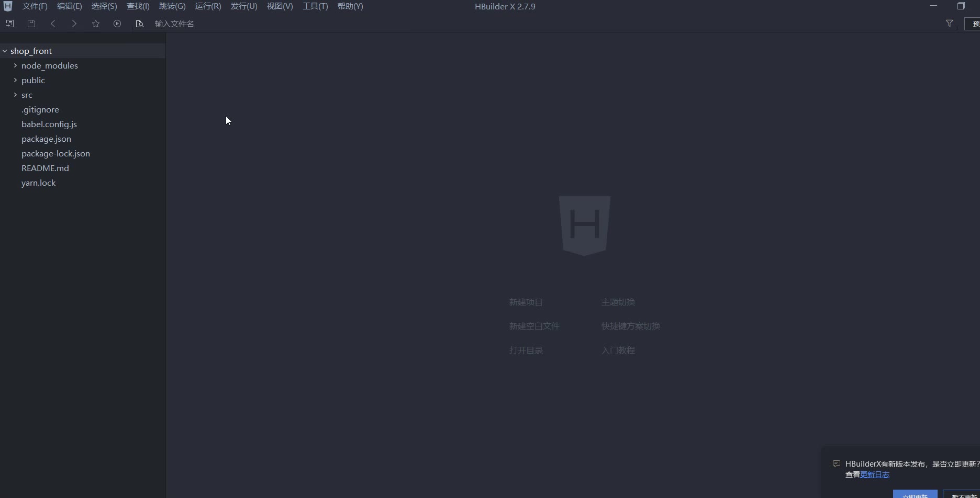Open the 运行(R) menu

coord(208,6)
